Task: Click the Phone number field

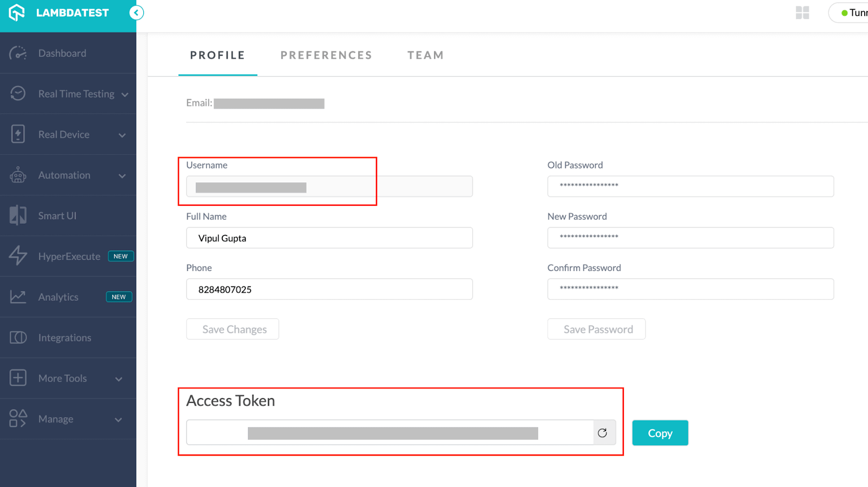Action: tap(329, 289)
